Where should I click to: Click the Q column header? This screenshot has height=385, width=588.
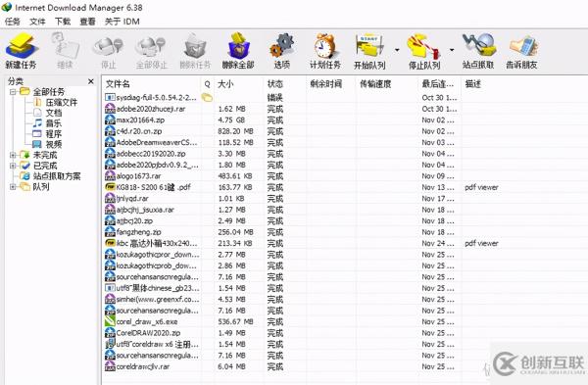208,84
